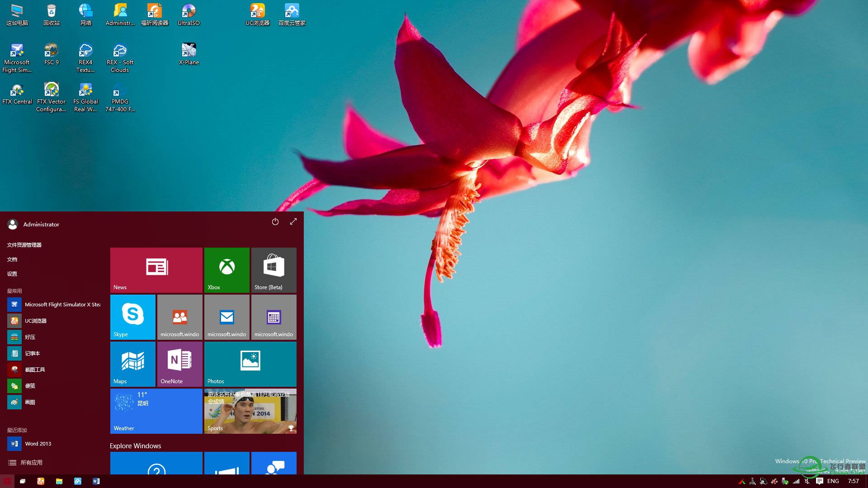
Task: Select Microsoft Flight Sim desktop shortcut
Action: click(17, 58)
